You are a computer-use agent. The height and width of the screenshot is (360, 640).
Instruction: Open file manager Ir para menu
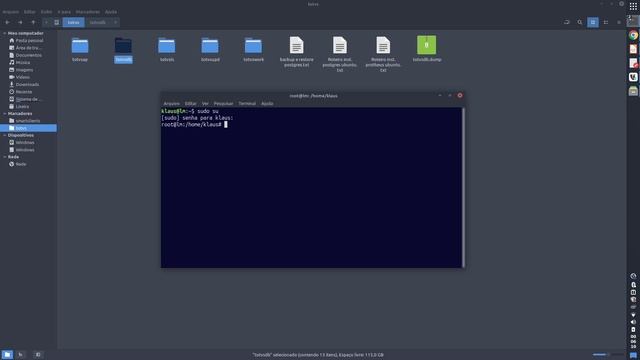(64, 12)
